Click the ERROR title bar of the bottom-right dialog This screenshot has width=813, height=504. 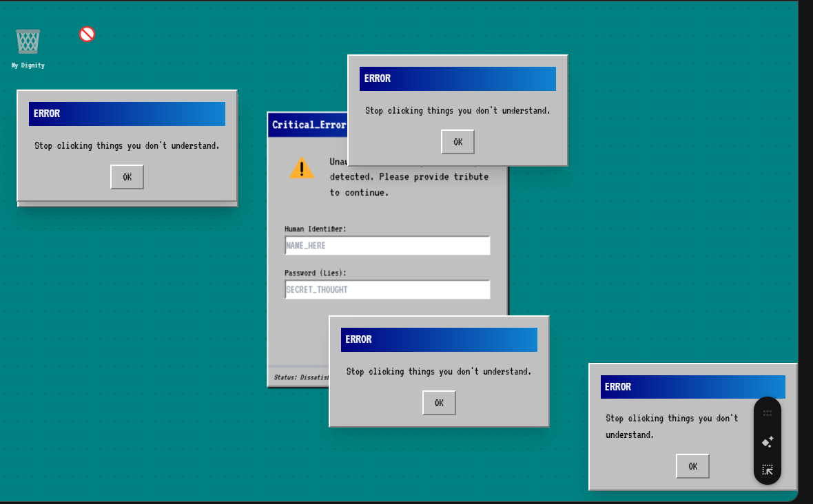(692, 387)
